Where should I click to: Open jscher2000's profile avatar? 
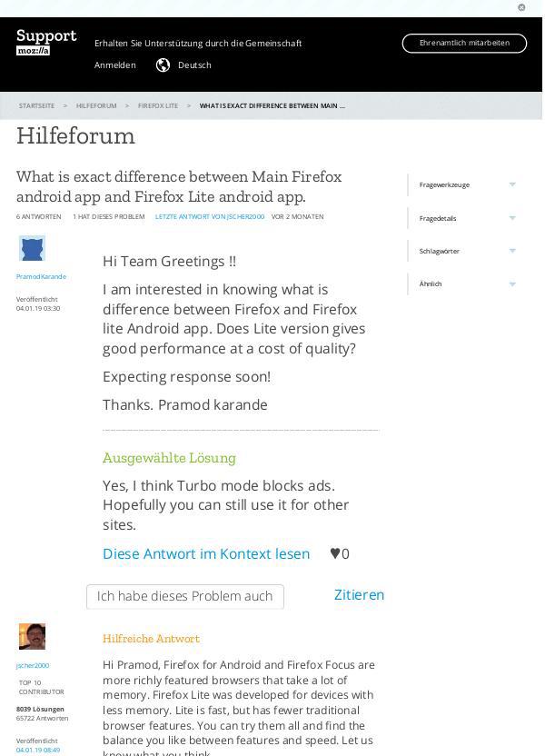[x=32, y=636]
